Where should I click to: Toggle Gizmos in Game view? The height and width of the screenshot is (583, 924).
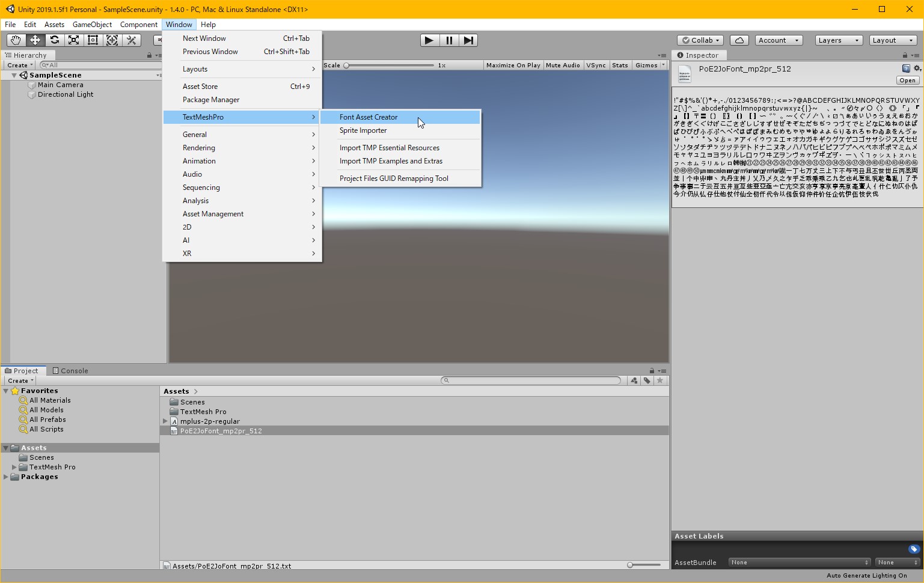click(646, 65)
